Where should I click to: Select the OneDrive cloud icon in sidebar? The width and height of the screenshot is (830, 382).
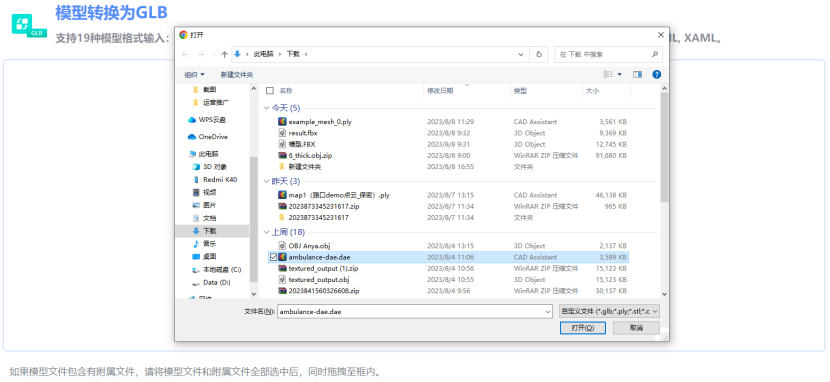[x=192, y=137]
